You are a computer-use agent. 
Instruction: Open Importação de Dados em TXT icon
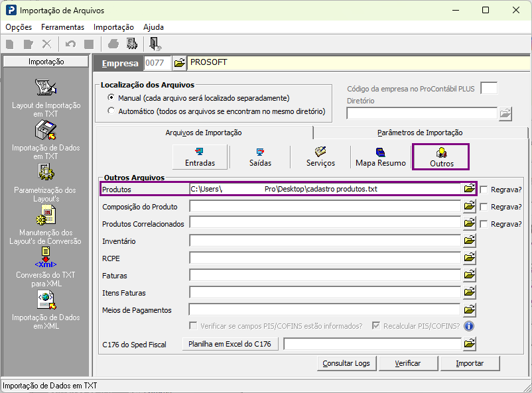(46, 130)
